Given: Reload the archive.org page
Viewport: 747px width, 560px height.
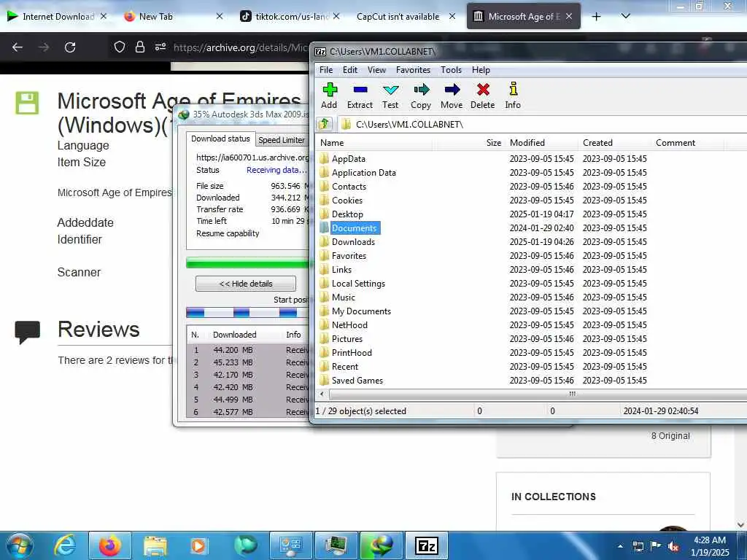Looking at the screenshot, I should click(70, 47).
